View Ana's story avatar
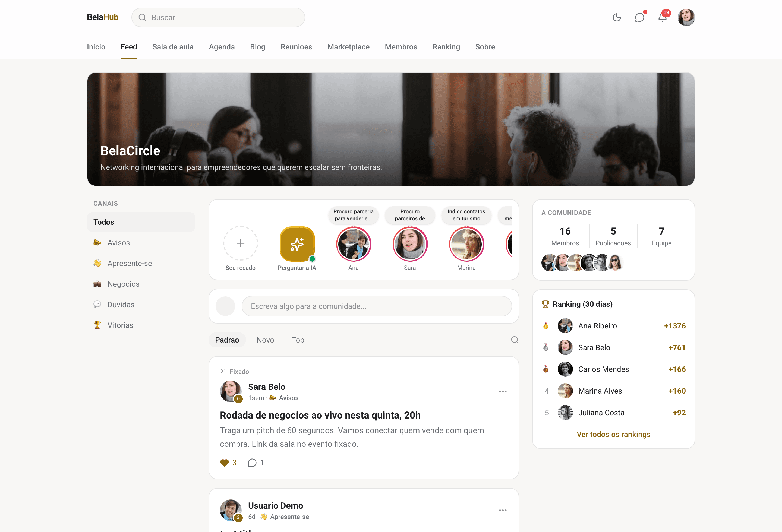 pyautogui.click(x=353, y=244)
